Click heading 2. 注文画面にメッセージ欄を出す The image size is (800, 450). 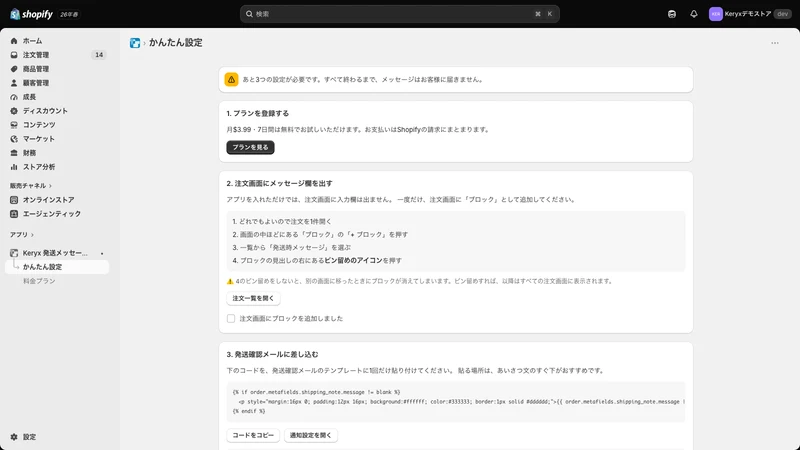coord(280,183)
